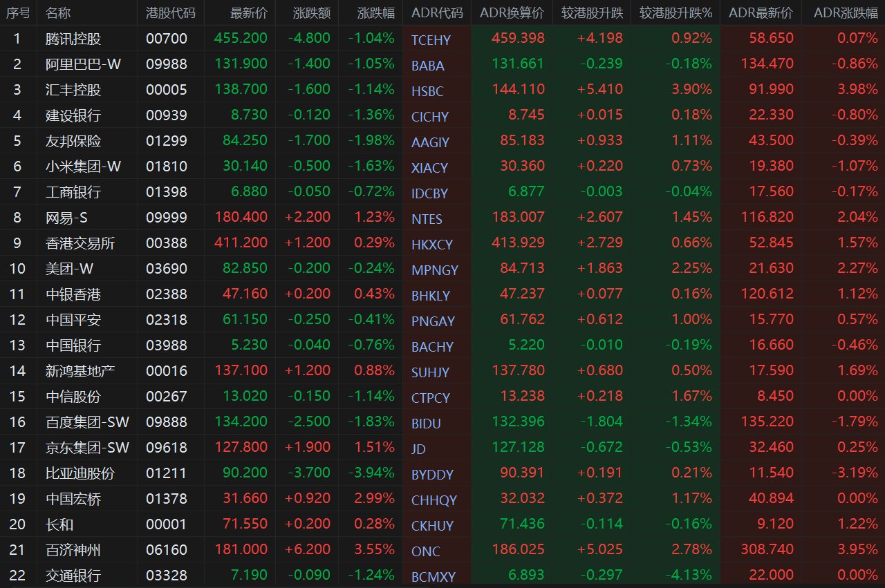Click the 交通银行 stock name
This screenshot has height=588, width=885.
coord(73,576)
